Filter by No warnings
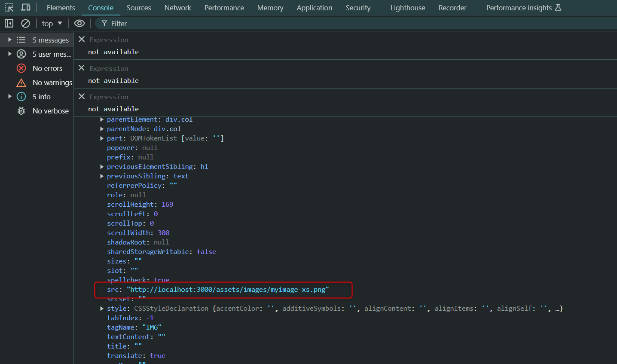617x364 pixels. click(52, 83)
